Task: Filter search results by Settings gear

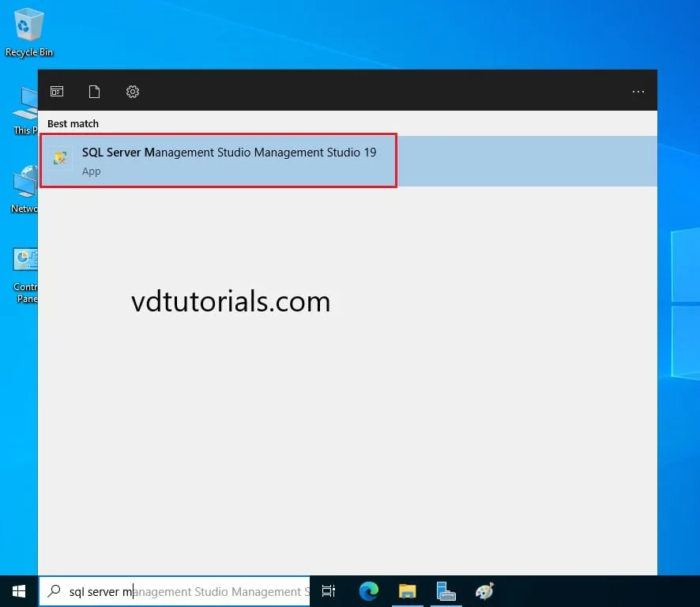Action: (x=133, y=92)
